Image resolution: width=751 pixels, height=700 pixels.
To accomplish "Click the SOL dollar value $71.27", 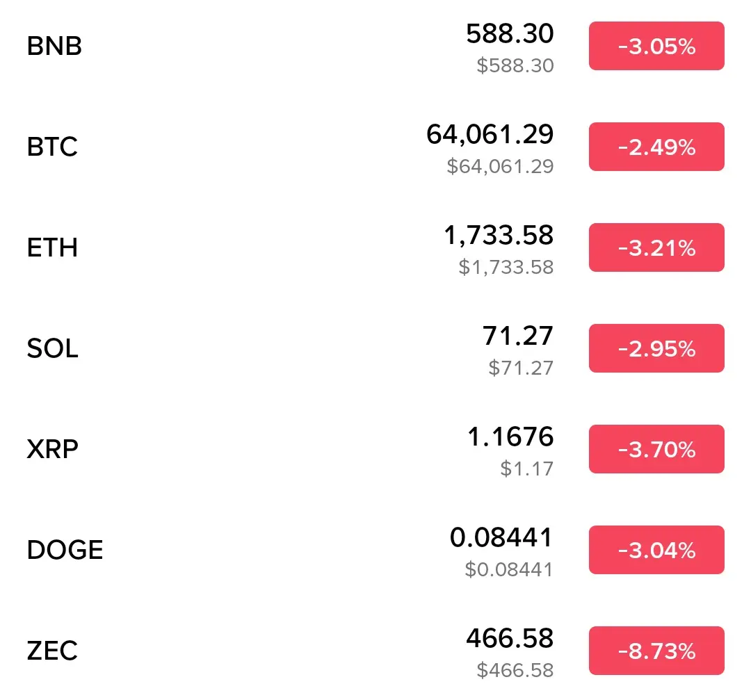I will click(x=521, y=368).
